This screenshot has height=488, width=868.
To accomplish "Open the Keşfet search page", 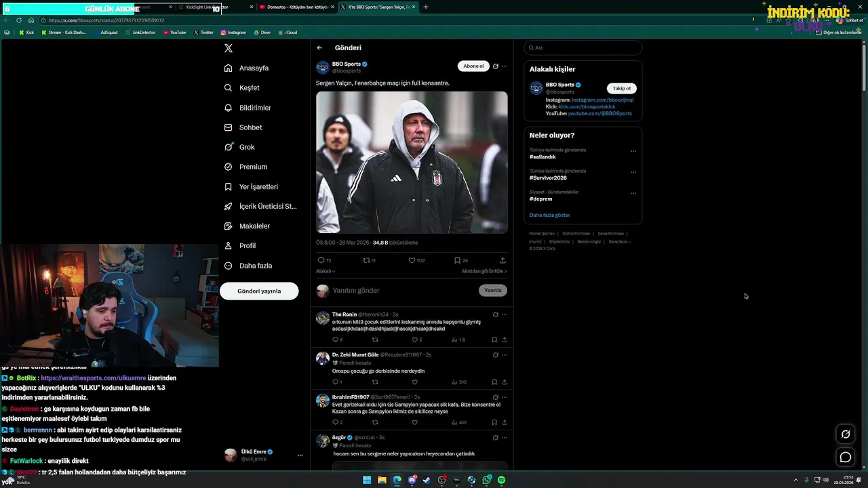I will [242, 87].
